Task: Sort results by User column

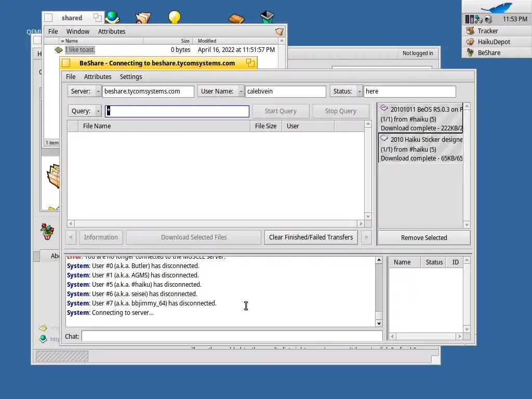Action: point(308,126)
